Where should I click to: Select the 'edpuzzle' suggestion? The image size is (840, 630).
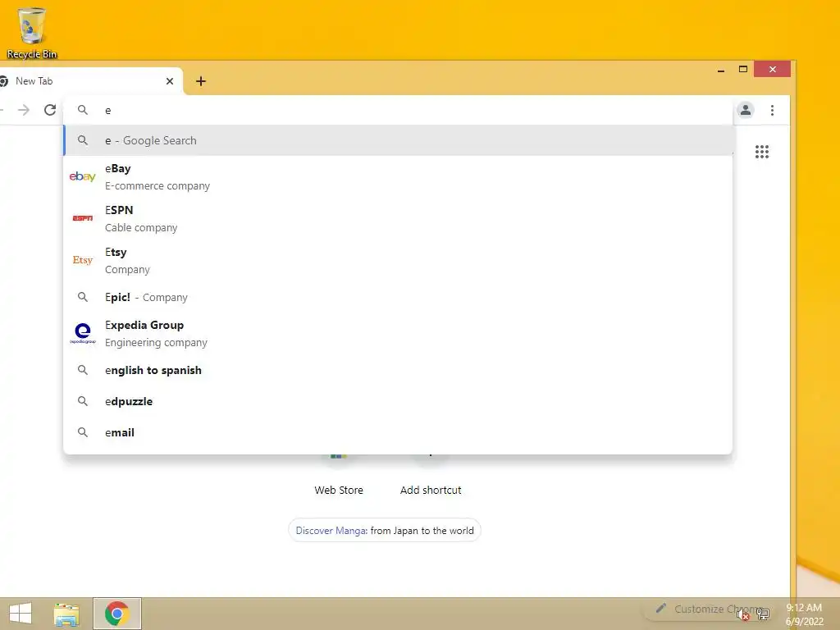tap(398, 401)
